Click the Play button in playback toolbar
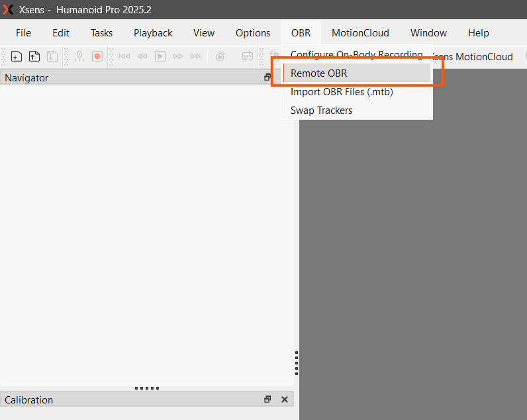Viewport: 527px width, 420px height. point(160,56)
